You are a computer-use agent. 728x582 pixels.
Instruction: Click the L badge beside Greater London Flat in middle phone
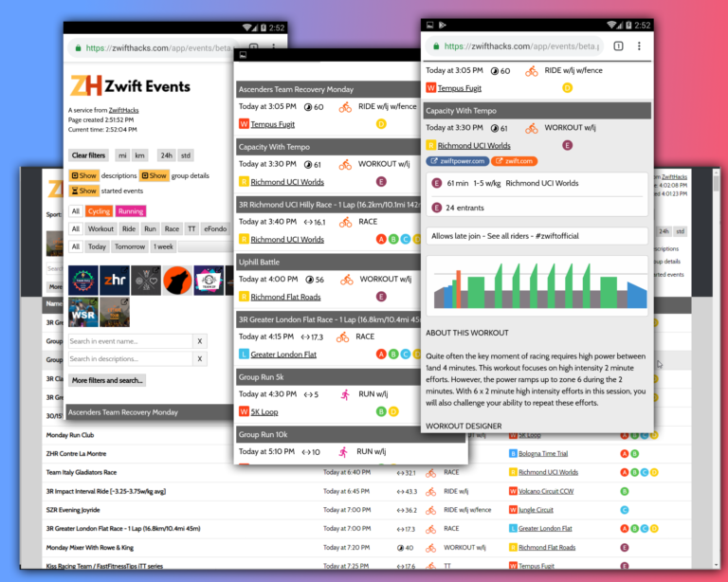pos(244,355)
